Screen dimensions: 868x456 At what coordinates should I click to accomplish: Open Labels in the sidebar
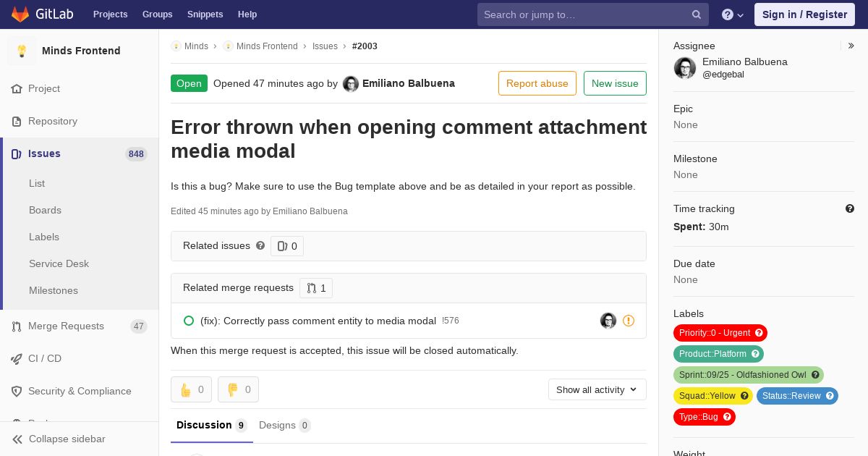coord(44,237)
